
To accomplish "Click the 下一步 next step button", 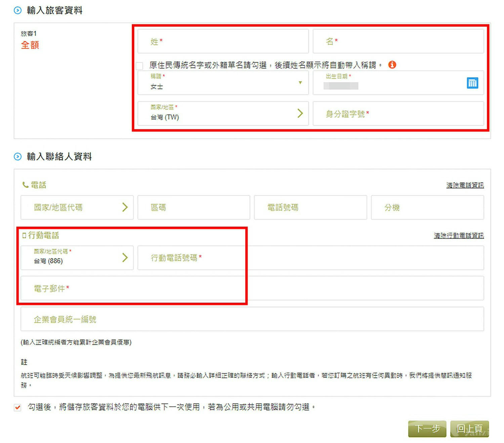I will (x=427, y=429).
